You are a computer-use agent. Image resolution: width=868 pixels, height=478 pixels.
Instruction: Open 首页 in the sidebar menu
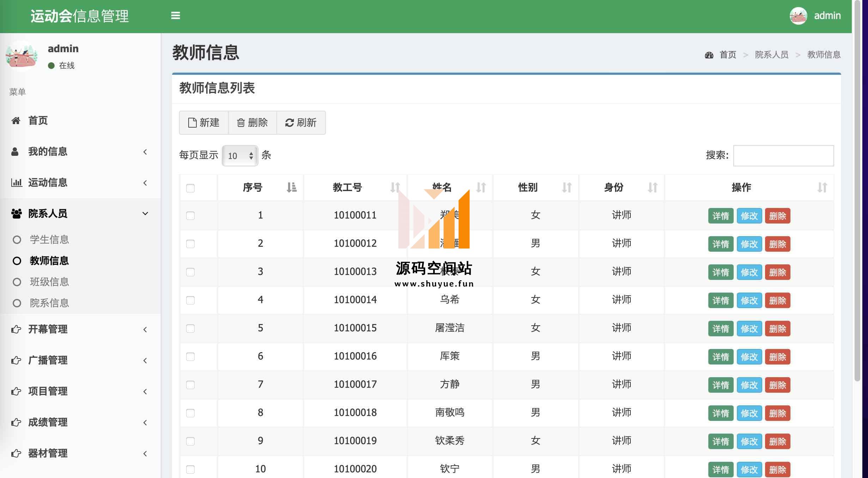coord(80,121)
